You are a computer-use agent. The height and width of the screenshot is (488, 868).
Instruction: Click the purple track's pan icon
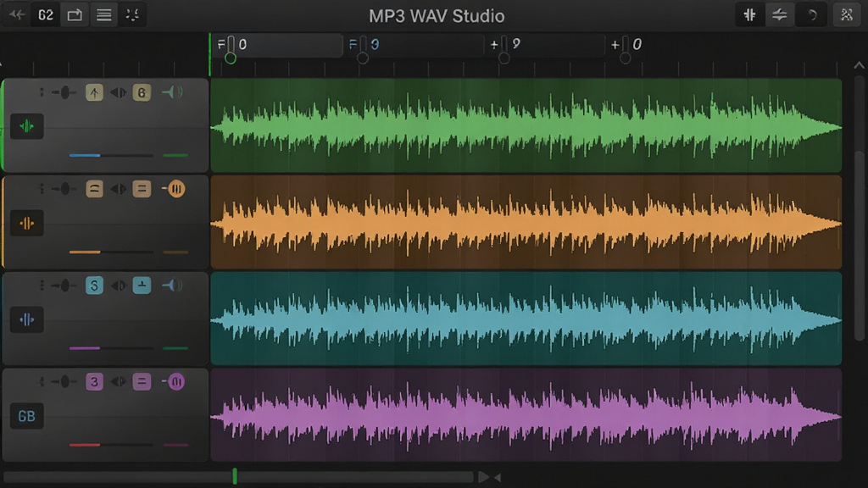point(118,382)
